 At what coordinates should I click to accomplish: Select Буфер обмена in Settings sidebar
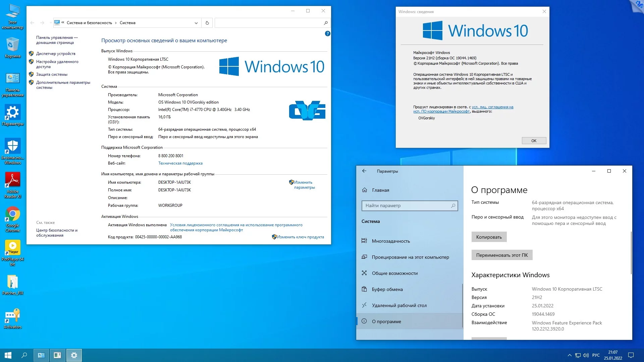[x=387, y=289]
